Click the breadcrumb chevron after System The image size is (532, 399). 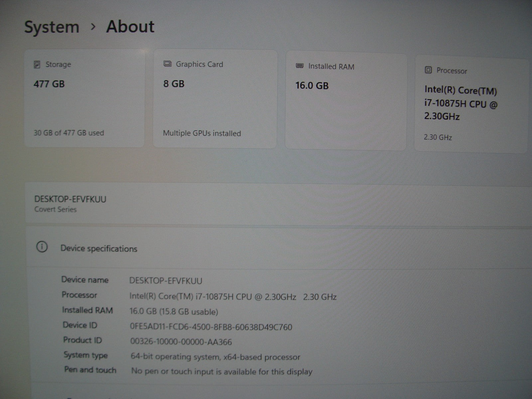click(93, 27)
